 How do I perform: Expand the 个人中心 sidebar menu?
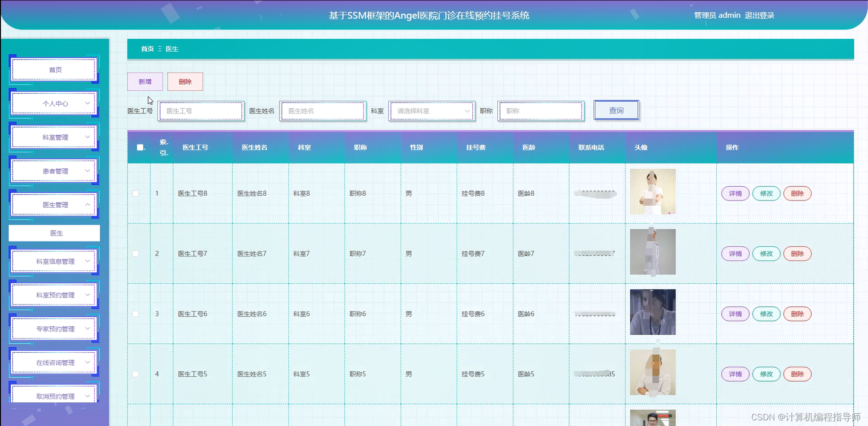[54, 104]
